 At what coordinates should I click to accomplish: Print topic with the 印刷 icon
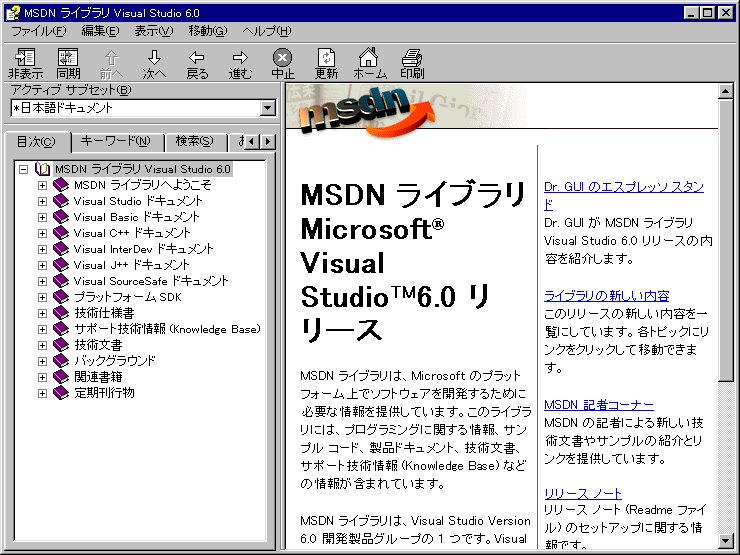coord(412,58)
